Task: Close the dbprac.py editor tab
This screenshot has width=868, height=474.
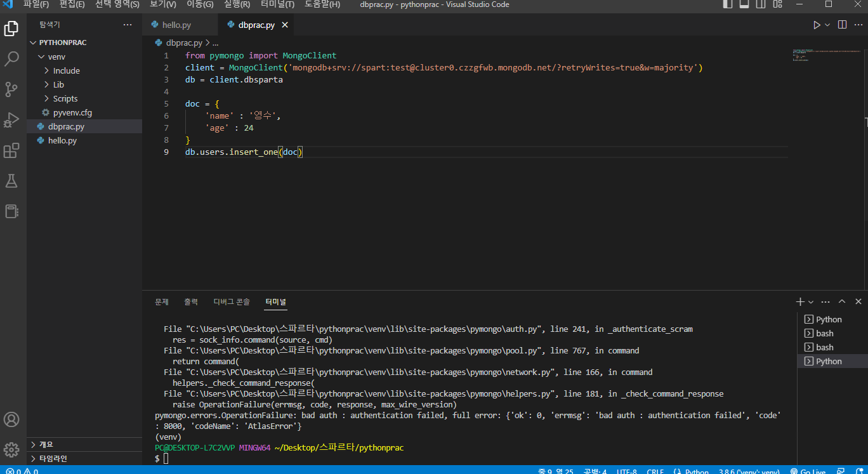Action: 286,25
